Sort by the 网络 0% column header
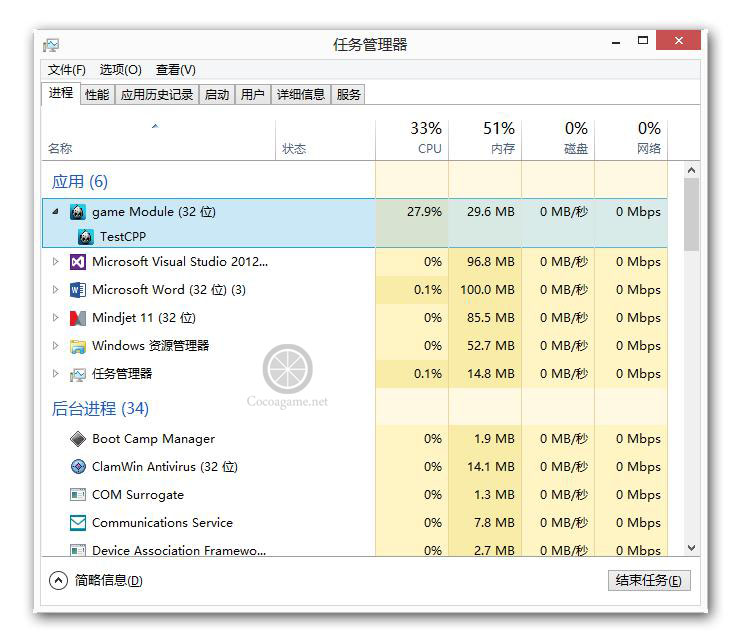Image resolution: width=742 pixels, height=642 pixels. click(631, 138)
